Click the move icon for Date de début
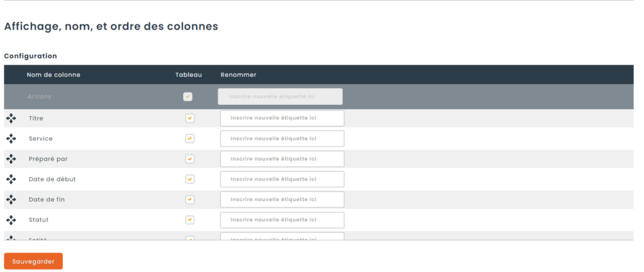This screenshot has height=272, width=644. pyautogui.click(x=11, y=179)
